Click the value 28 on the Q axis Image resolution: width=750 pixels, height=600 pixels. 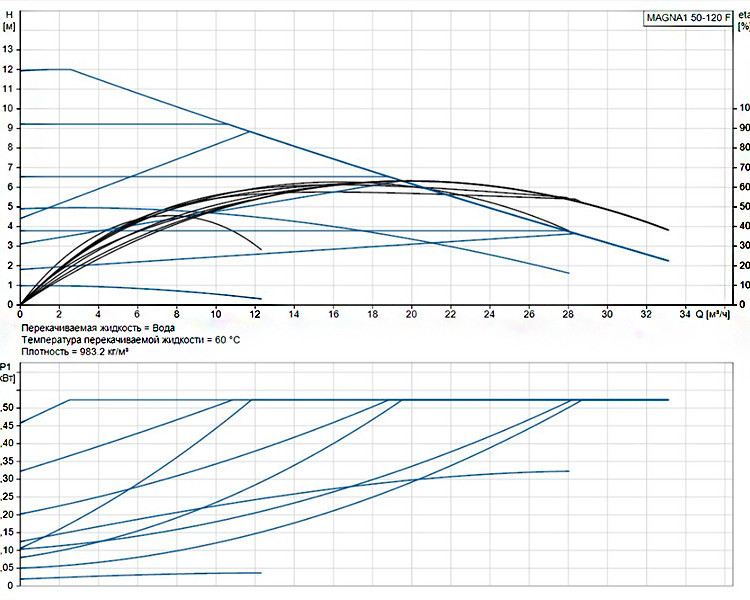[568, 314]
